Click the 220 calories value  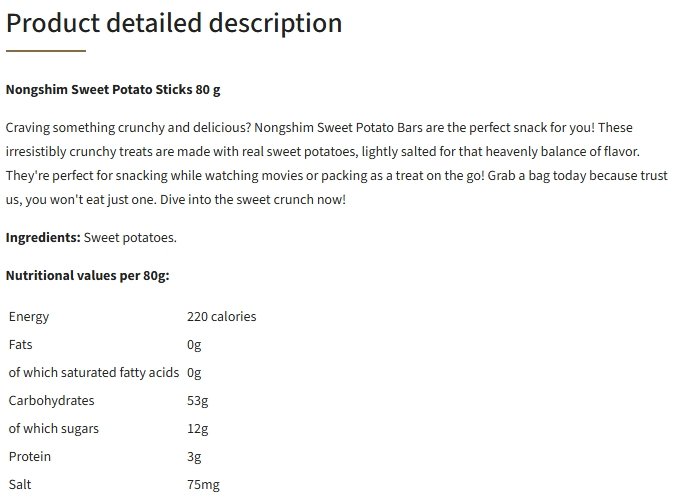(x=222, y=316)
